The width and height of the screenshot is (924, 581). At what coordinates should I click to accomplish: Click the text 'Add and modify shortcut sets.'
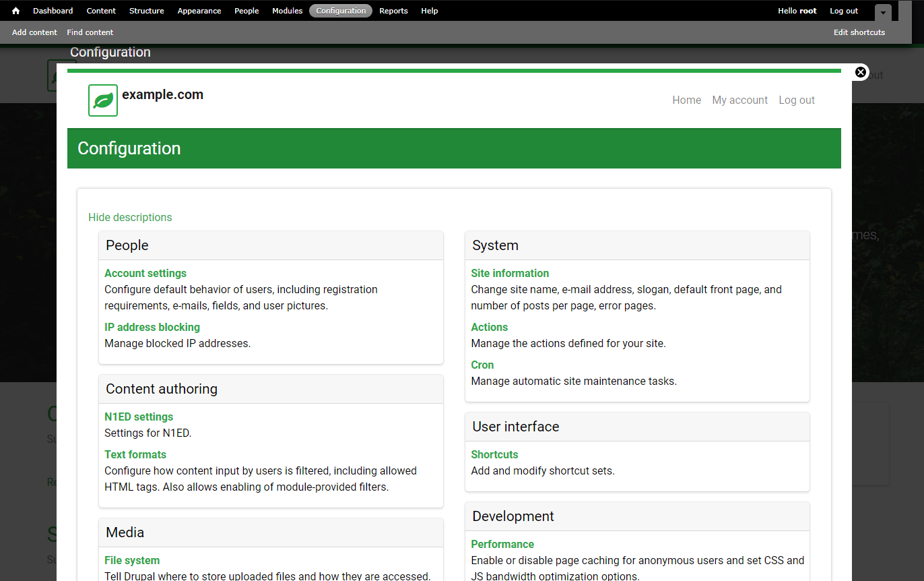tap(543, 470)
